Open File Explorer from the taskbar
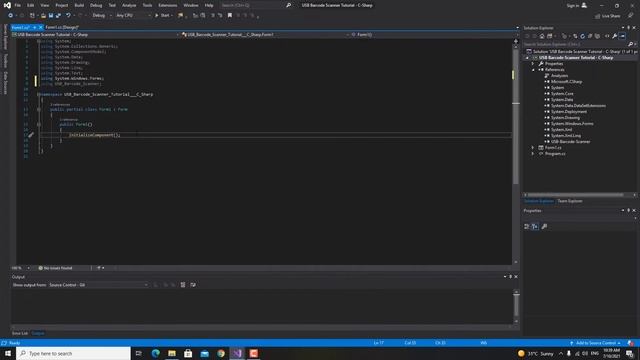 tap(172, 353)
